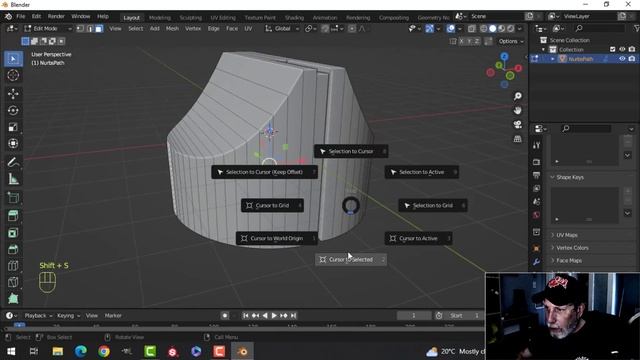
Task: Choose Cursor to Selected in pie menu
Action: [x=351, y=260]
